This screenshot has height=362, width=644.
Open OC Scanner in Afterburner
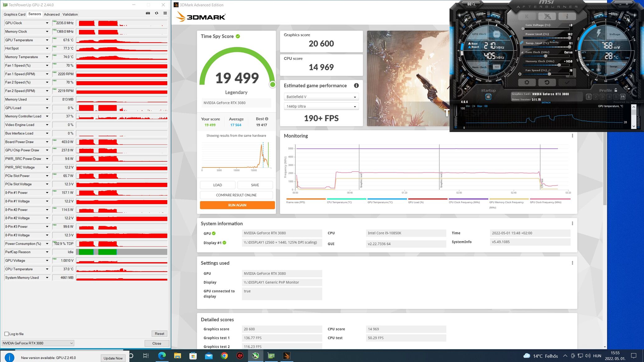tap(471, 4)
